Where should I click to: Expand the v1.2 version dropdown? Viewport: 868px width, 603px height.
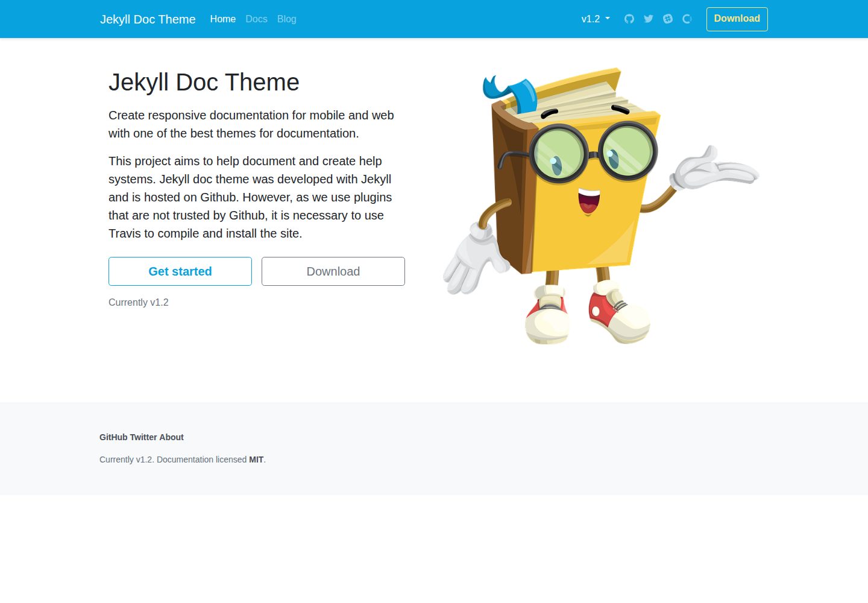pyautogui.click(x=596, y=19)
